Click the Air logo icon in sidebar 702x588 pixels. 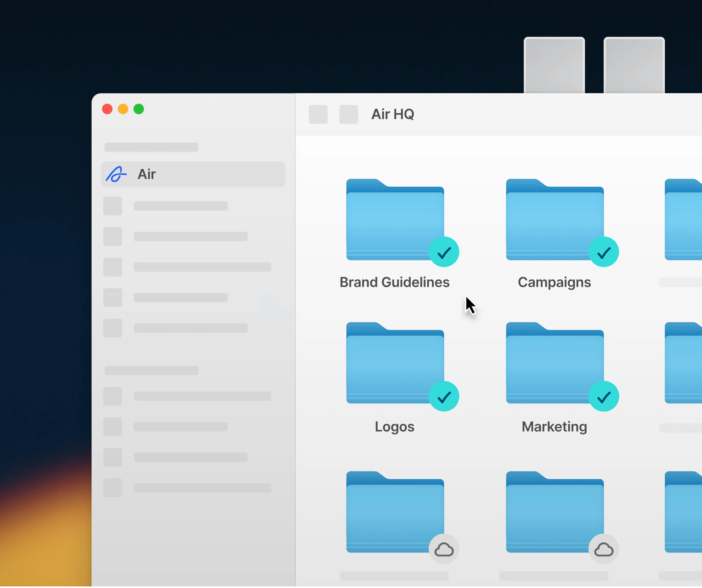tap(116, 174)
